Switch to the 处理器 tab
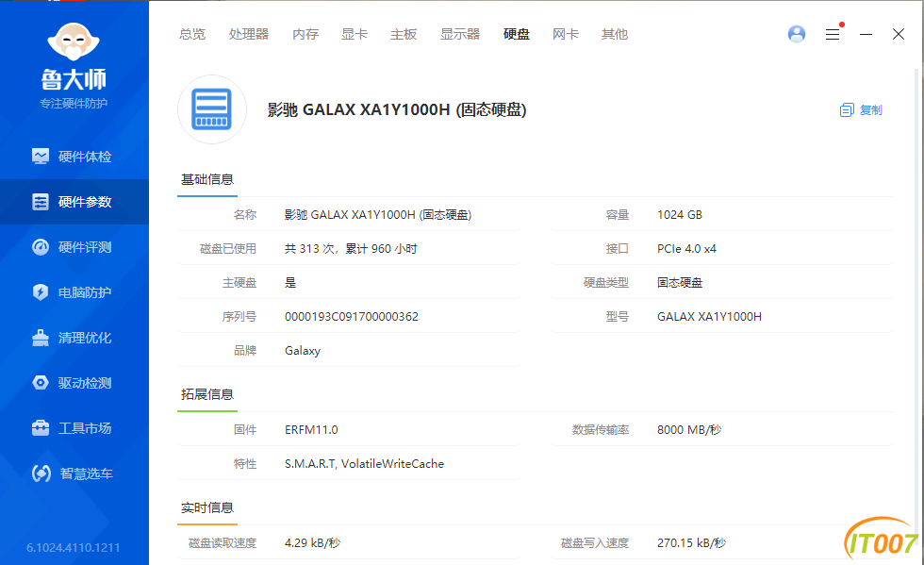The image size is (924, 565). (249, 34)
